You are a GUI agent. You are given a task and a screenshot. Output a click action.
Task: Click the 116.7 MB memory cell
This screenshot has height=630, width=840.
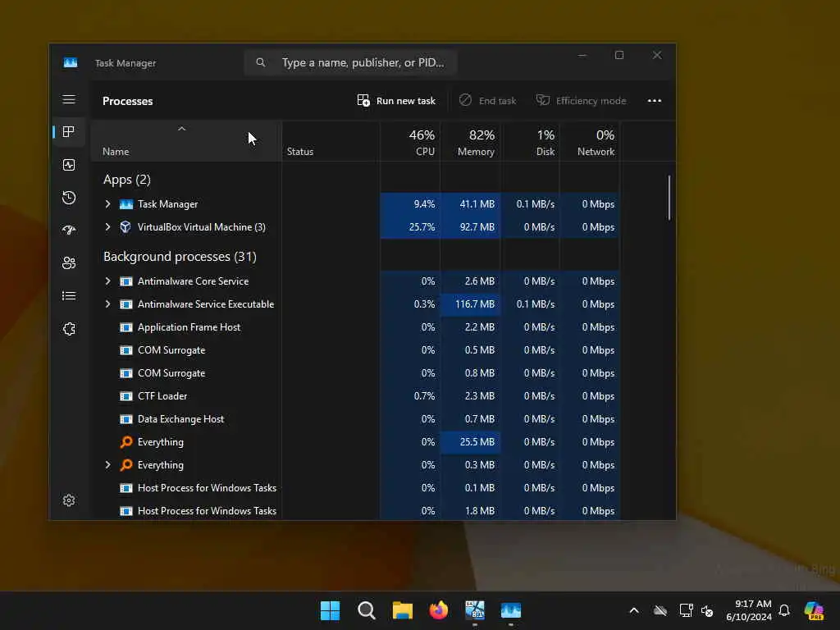[x=470, y=304]
